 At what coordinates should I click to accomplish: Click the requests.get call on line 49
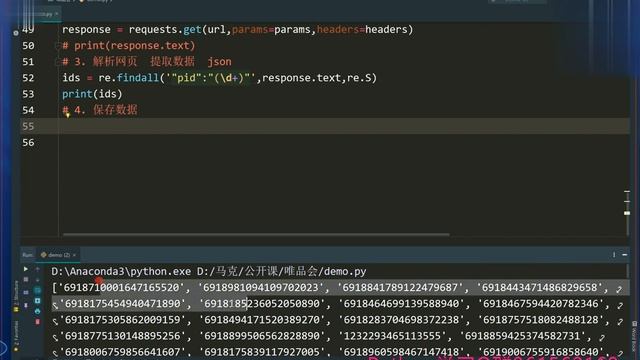tap(165, 29)
